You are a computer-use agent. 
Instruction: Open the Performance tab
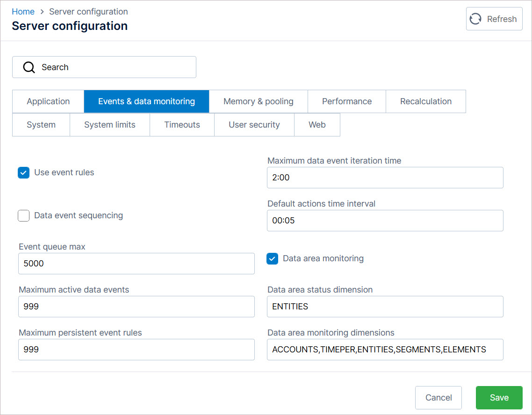(x=346, y=101)
